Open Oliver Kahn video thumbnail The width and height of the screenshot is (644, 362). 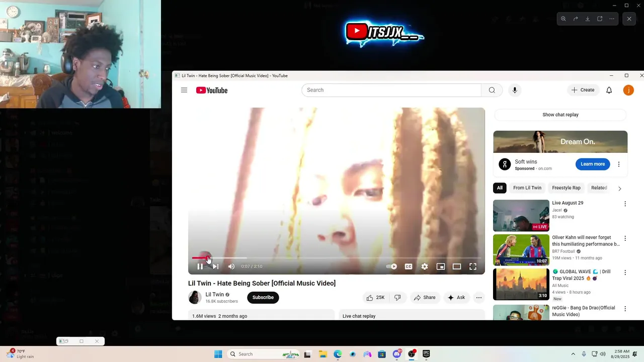pos(521,250)
